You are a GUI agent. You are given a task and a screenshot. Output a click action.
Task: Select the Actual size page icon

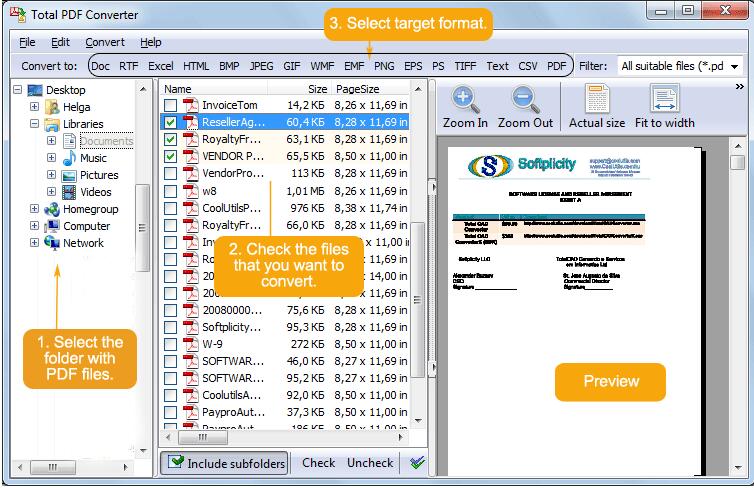coord(597,99)
